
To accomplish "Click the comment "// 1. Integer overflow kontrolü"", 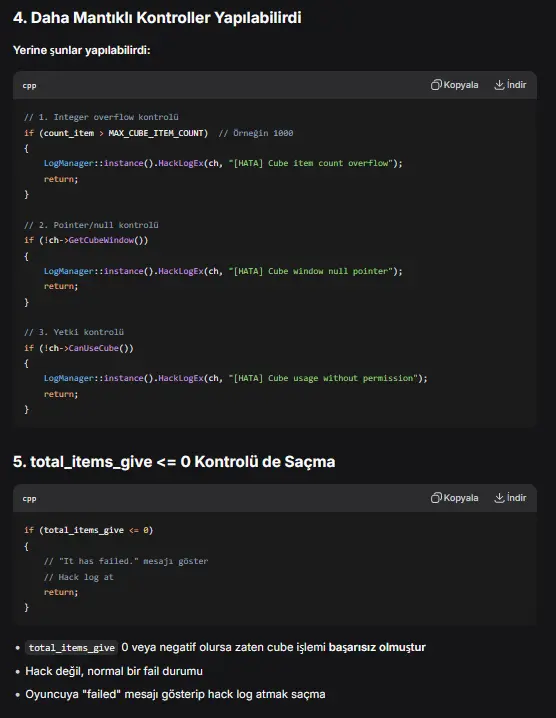I will tap(101, 117).
